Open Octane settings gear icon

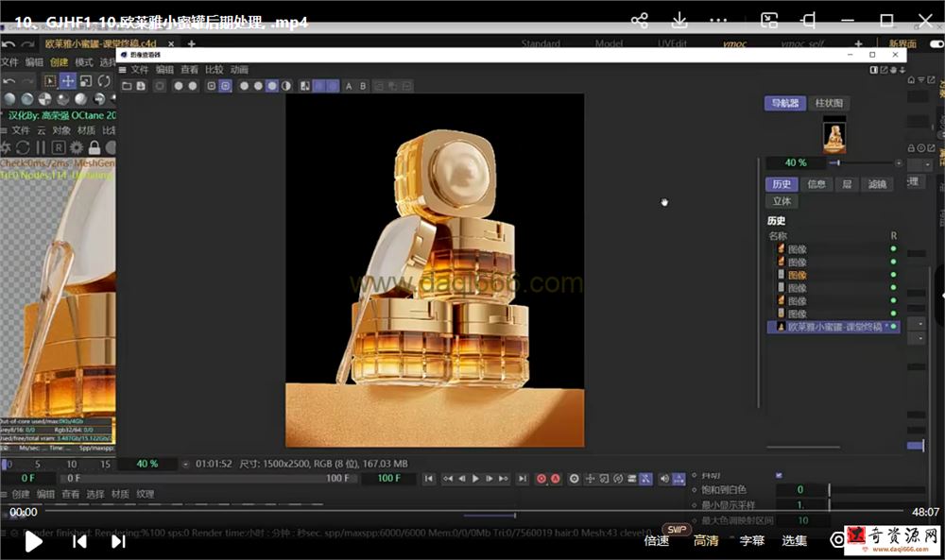pos(77,147)
